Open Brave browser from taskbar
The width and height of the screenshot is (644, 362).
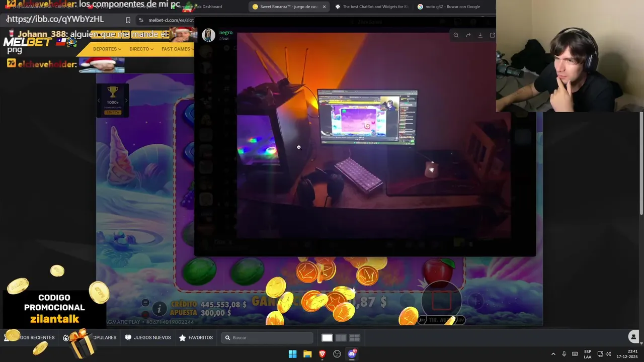[x=323, y=354]
